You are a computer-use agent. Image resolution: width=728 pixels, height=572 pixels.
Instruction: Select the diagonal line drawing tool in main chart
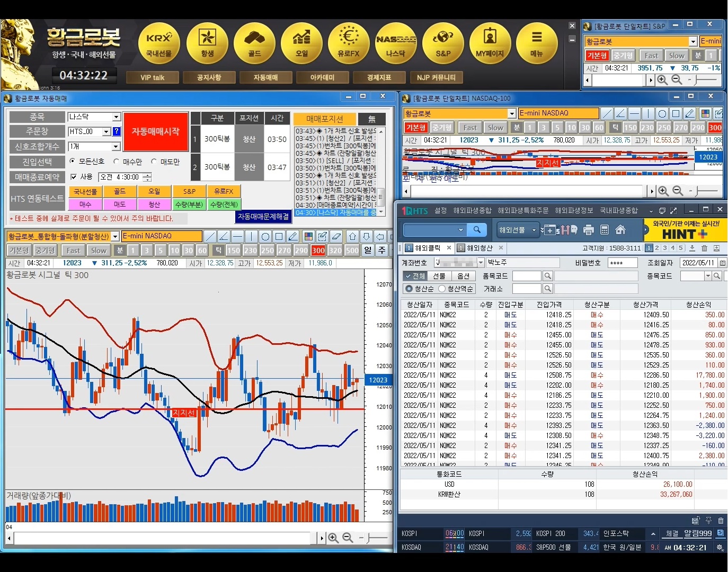tap(210, 236)
